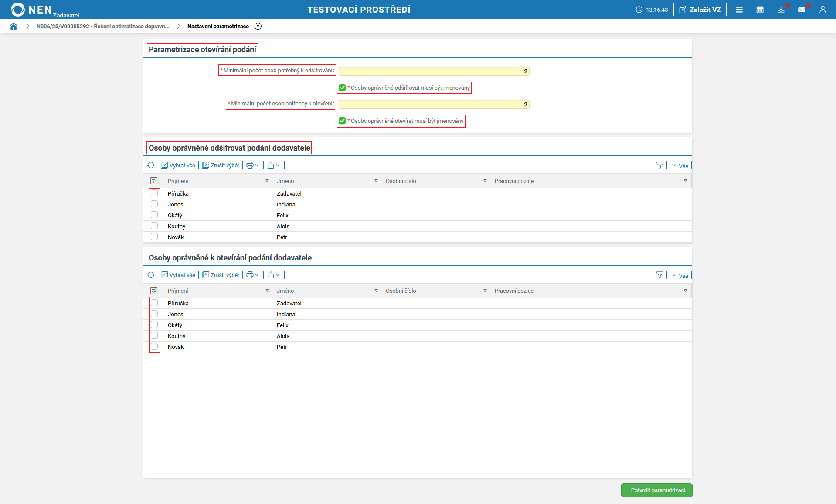
Task: Open the hamburger menu in header
Action: coord(739,10)
